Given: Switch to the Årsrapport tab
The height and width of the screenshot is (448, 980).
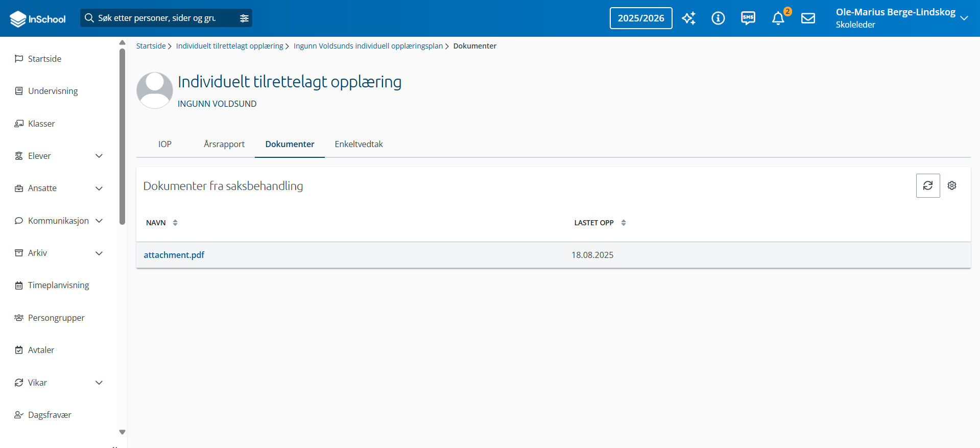Looking at the screenshot, I should (x=224, y=144).
